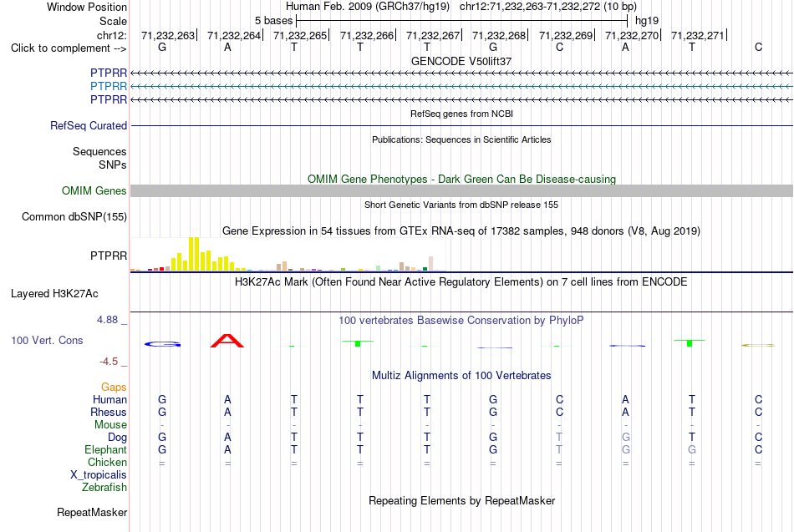Click the Common dbSNP(155) label

coord(74,216)
